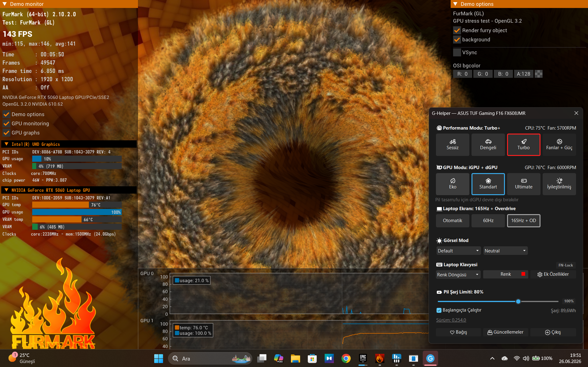588x367 pixels.
Task: Collapse the Demo monitor panel
Action: (5, 4)
